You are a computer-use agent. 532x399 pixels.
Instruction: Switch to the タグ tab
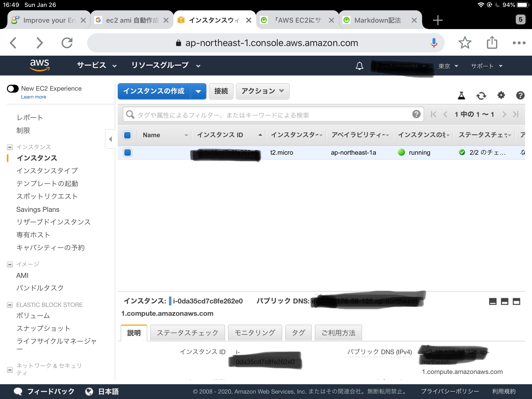[x=298, y=333]
